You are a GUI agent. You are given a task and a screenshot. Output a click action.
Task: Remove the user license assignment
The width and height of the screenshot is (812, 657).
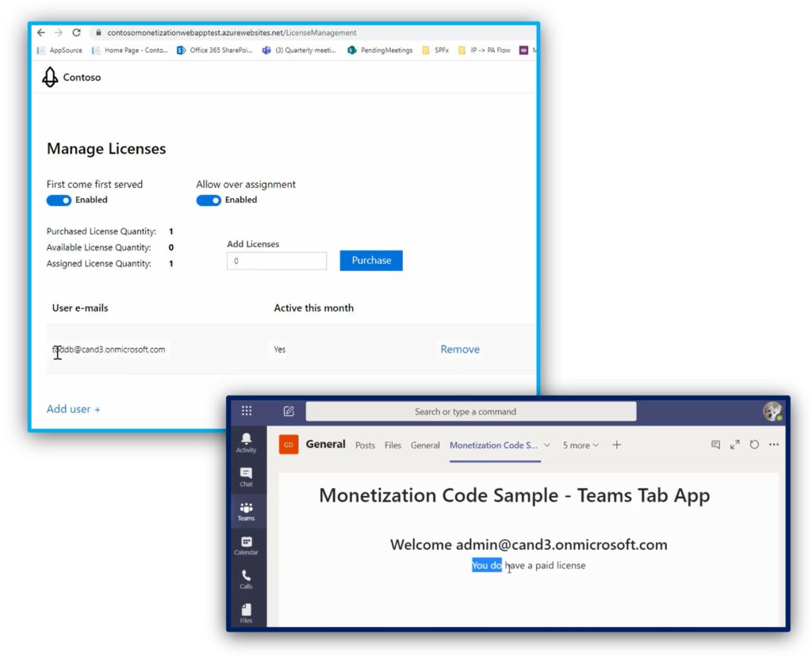[x=460, y=350]
